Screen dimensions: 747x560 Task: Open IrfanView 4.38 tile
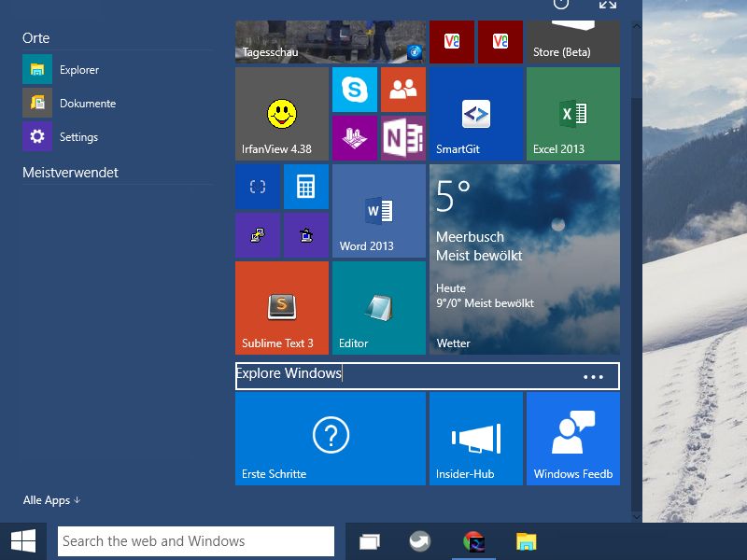[x=282, y=114]
